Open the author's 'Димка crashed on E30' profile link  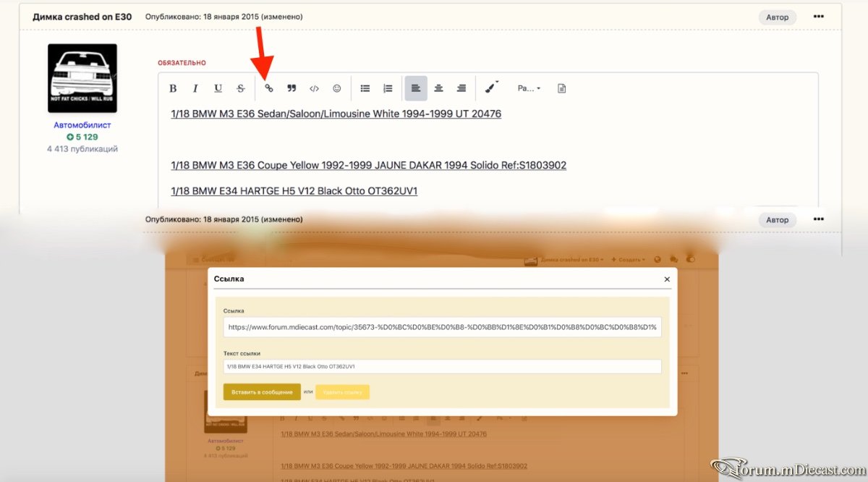(x=82, y=17)
